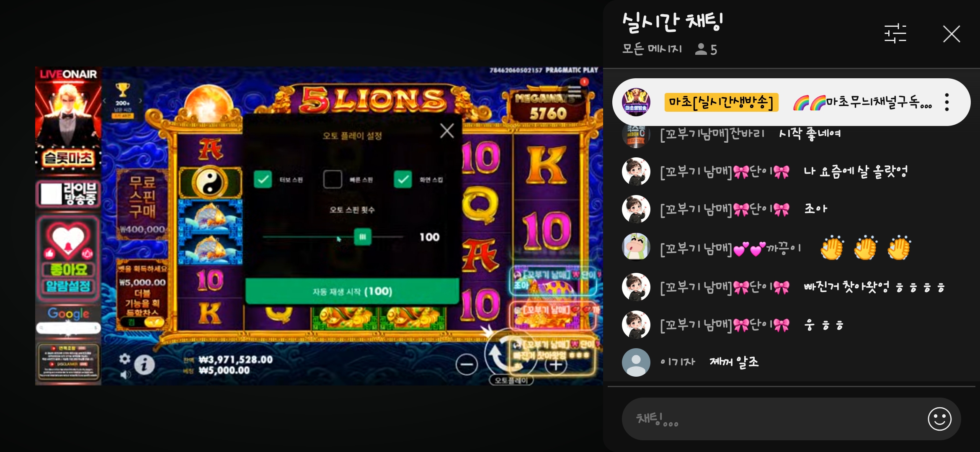Uncheck the skip screens checkbox
This screenshot has height=452, width=980.
[x=403, y=180]
